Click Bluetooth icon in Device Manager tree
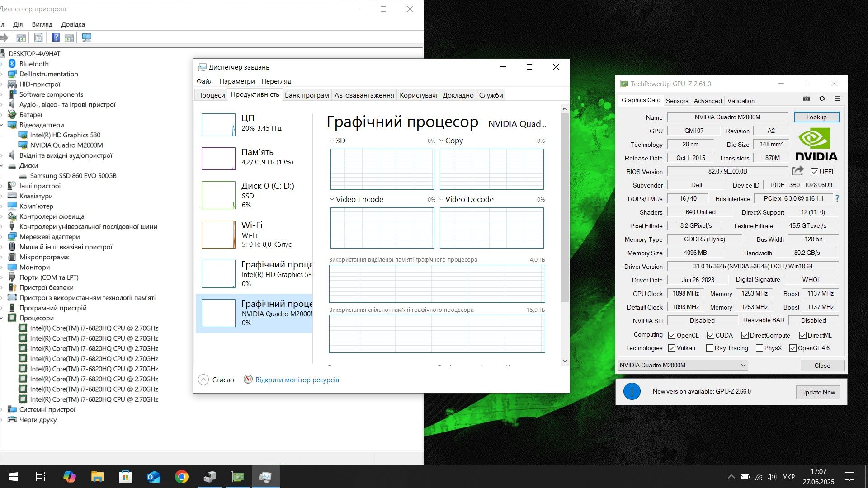Viewport: 868px width, 488px height. (x=12, y=64)
